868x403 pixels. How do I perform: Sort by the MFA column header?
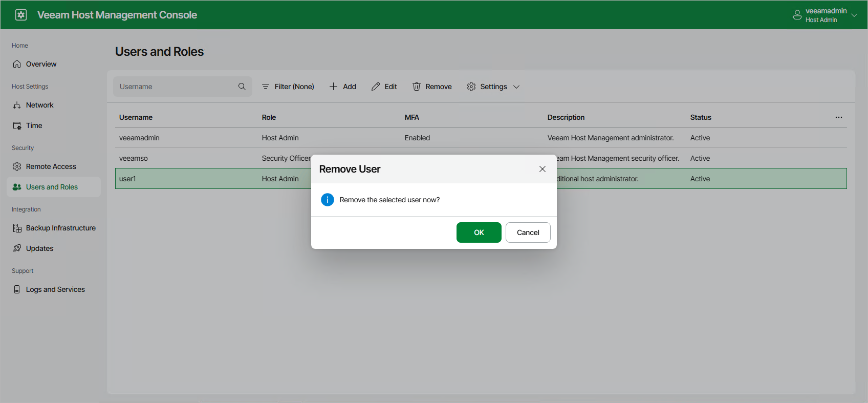[411, 117]
